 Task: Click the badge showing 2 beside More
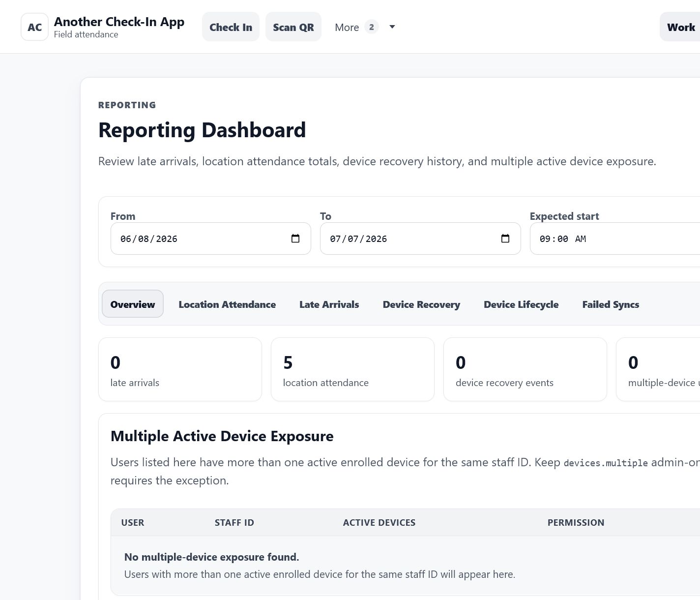tap(372, 27)
